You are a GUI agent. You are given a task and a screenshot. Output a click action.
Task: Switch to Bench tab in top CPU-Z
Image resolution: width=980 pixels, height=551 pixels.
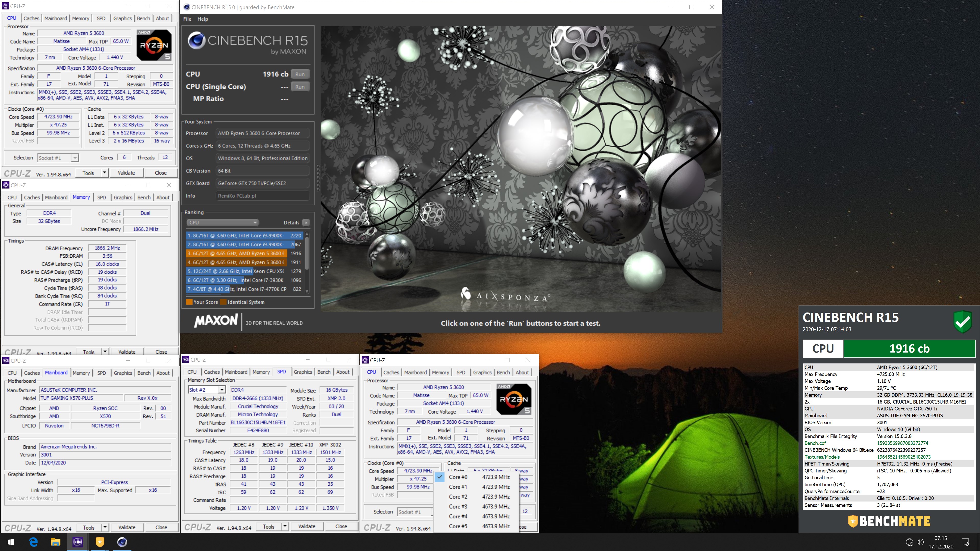click(143, 18)
